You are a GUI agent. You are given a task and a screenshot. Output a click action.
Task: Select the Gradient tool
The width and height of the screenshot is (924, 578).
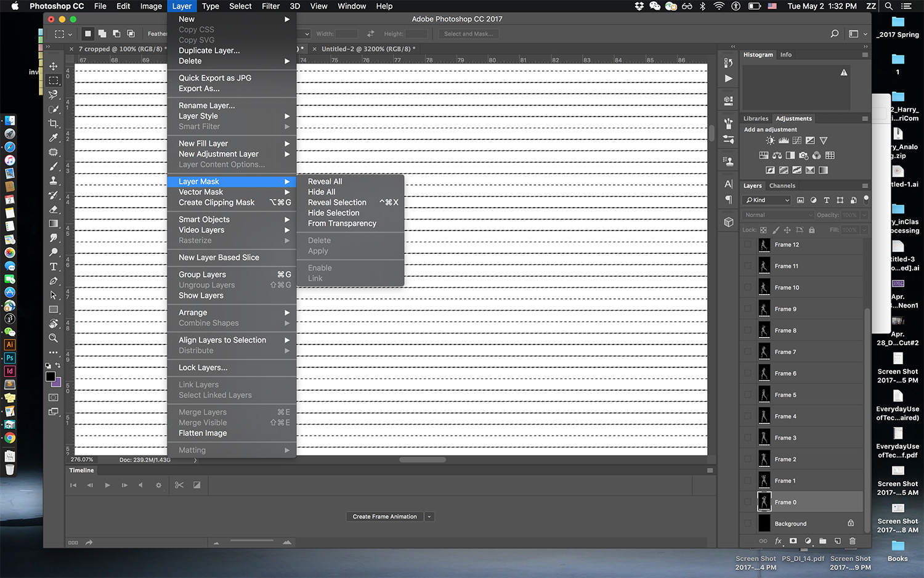pyautogui.click(x=54, y=224)
